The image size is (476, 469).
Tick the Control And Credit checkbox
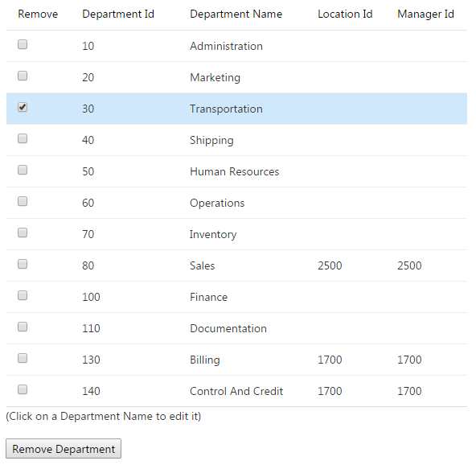(x=23, y=389)
